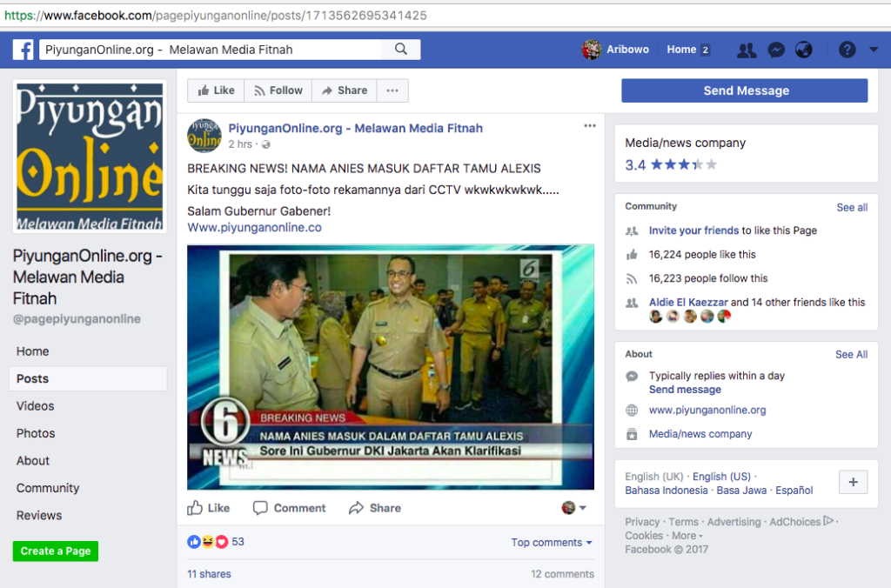Open the Messenger icon in top bar
Screen dimensions: 891x588
click(776, 50)
